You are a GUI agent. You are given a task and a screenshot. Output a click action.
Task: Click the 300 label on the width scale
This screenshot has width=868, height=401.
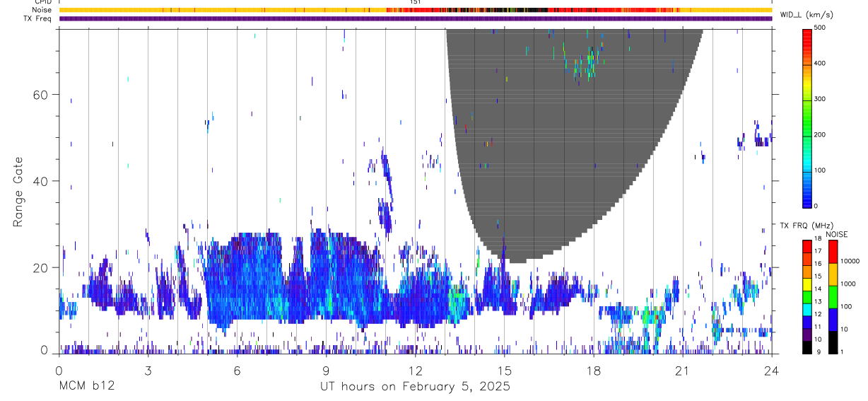pyautogui.click(x=820, y=99)
